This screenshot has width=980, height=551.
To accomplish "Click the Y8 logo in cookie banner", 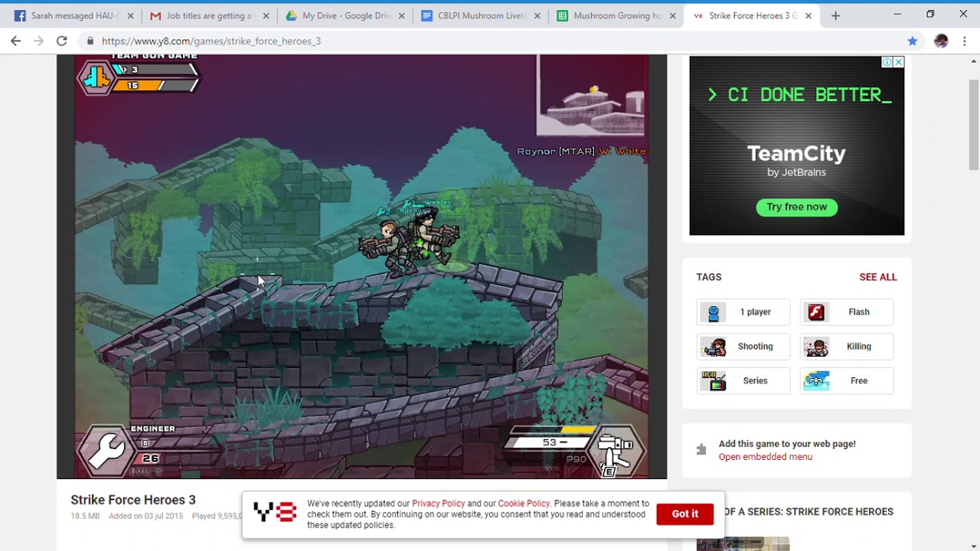I will pos(275,513).
